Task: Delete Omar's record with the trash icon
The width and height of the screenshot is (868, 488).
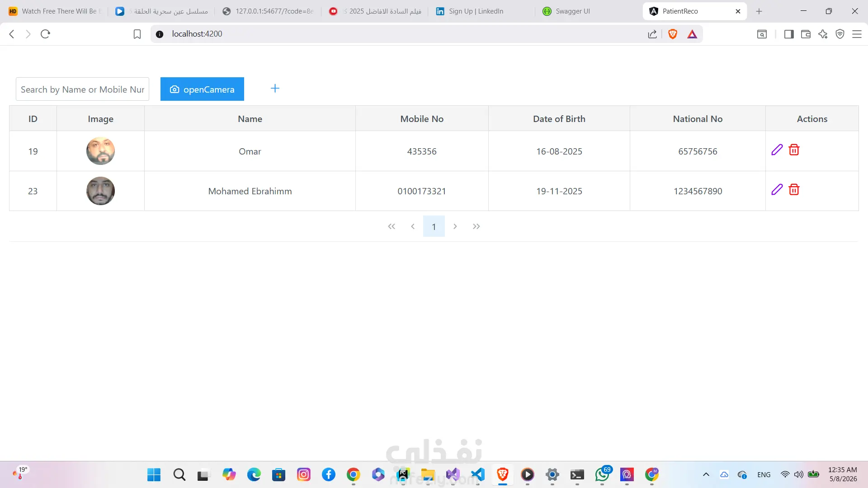Action: coord(794,150)
